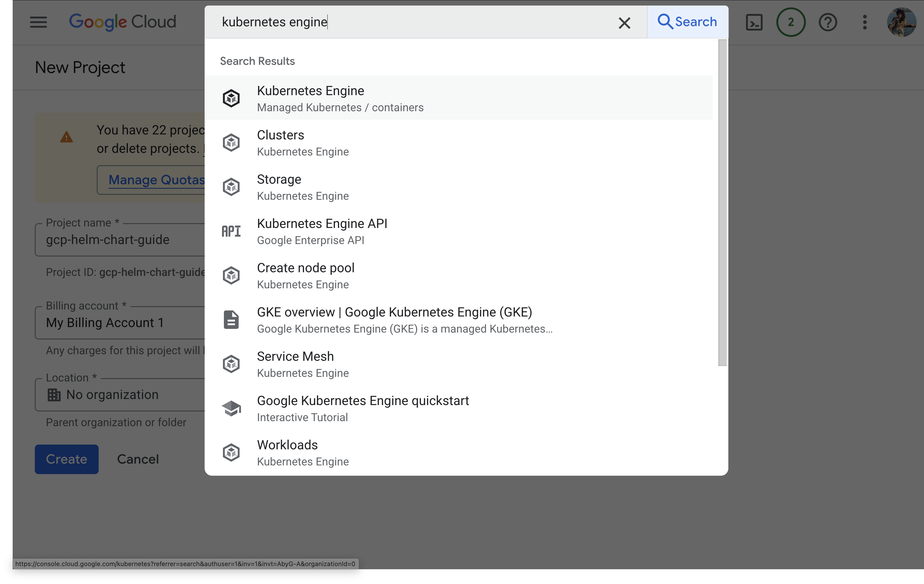
Task: Open the notifications badge showing 2
Action: [x=791, y=22]
